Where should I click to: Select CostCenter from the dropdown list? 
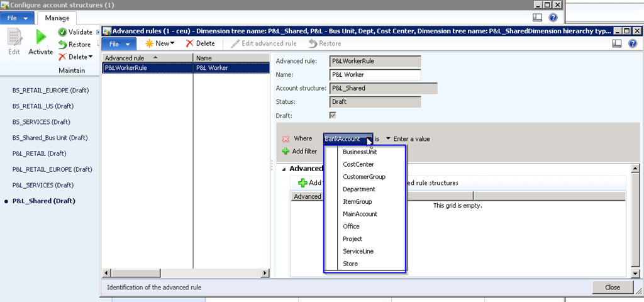[358, 164]
